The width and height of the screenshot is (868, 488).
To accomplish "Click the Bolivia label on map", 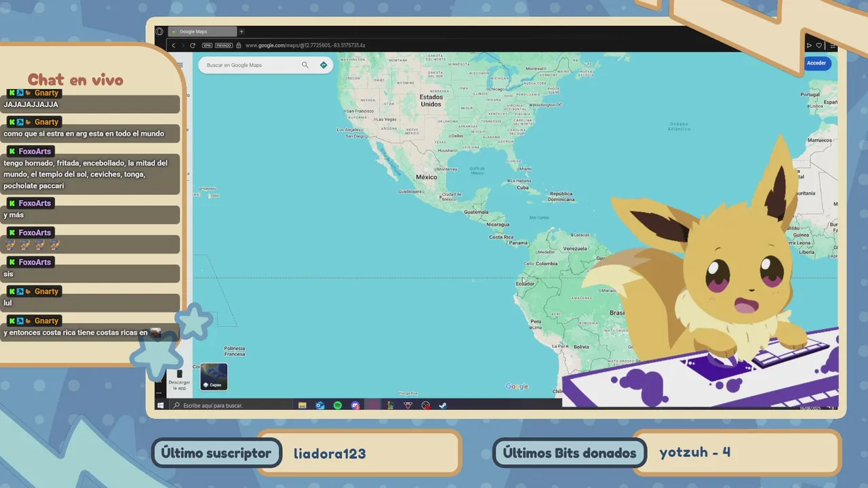I will [x=581, y=346].
